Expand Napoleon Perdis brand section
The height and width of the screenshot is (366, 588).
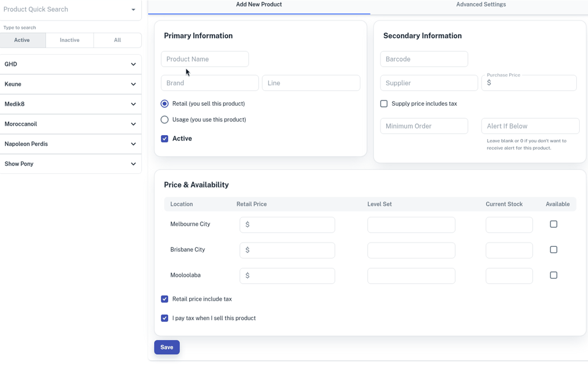click(133, 144)
